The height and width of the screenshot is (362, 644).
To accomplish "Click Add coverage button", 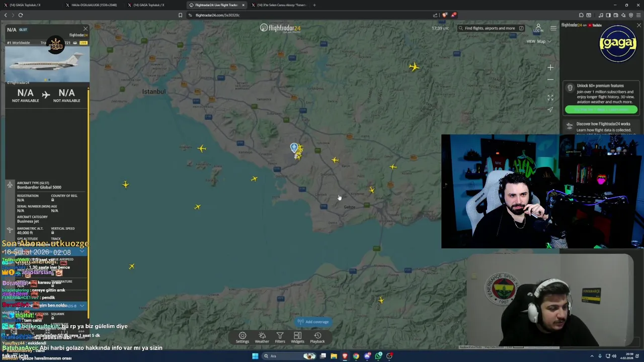I will click(x=313, y=322).
